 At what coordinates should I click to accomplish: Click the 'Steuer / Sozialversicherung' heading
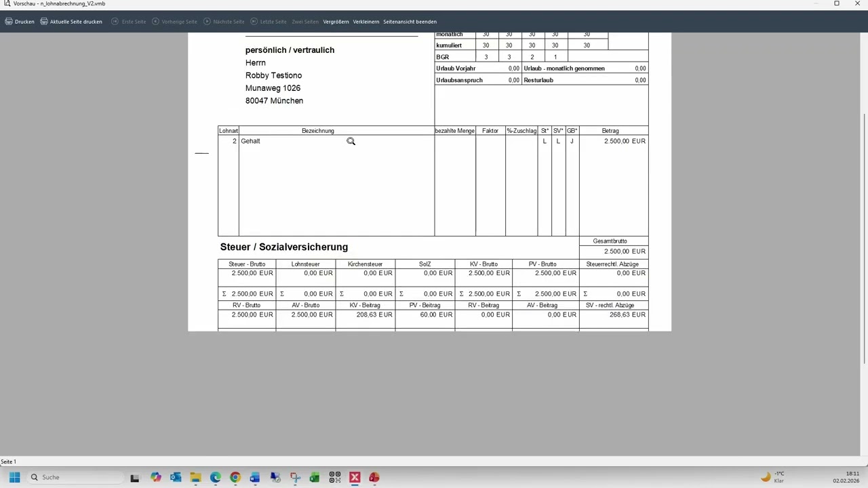(283, 247)
